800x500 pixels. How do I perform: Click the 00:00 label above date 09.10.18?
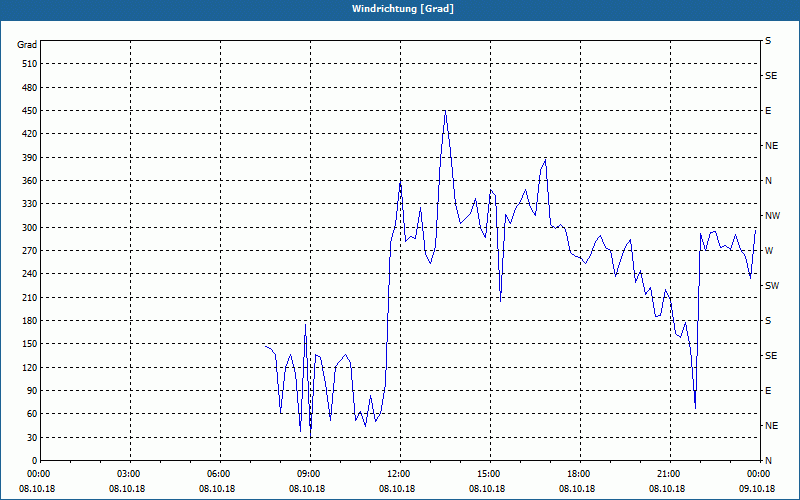[759, 474]
